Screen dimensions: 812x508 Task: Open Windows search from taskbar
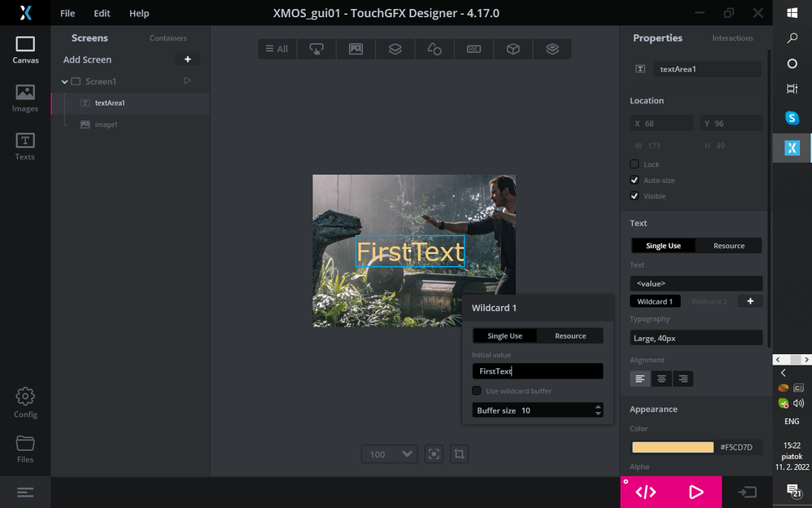tap(792, 37)
